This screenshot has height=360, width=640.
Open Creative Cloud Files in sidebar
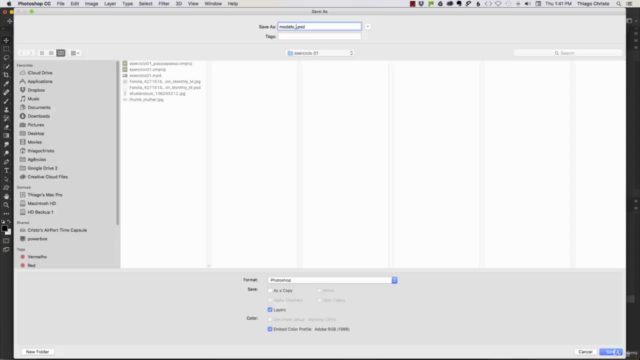pyautogui.click(x=48, y=177)
